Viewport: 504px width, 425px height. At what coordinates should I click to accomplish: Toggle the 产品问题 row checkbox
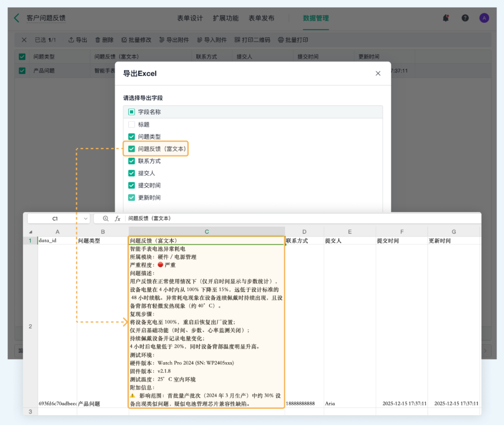(x=22, y=70)
